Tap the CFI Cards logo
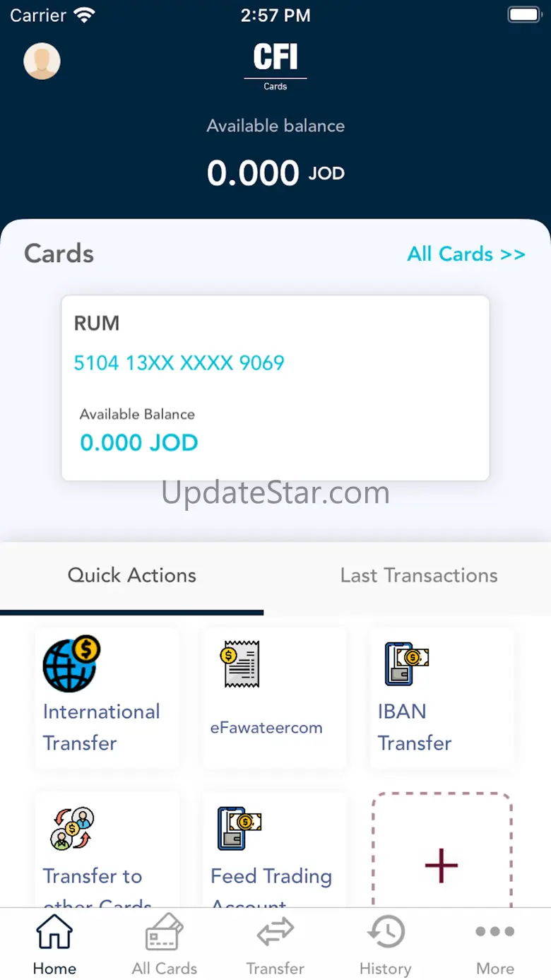This screenshot has width=551, height=980. (x=275, y=66)
